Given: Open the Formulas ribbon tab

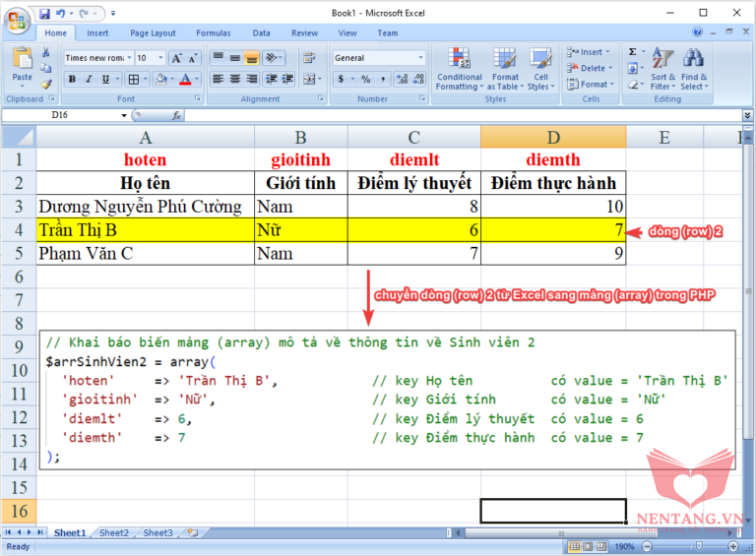Looking at the screenshot, I should [x=213, y=32].
